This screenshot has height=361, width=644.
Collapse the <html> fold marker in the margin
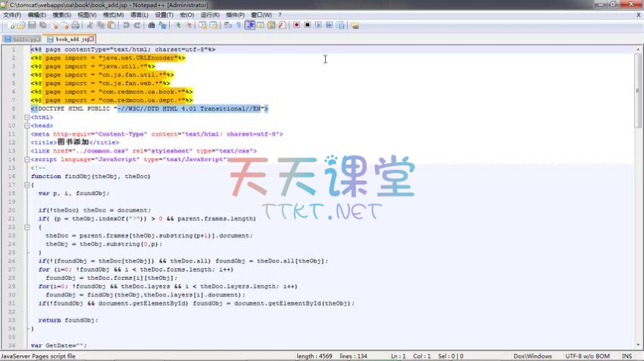27,118
